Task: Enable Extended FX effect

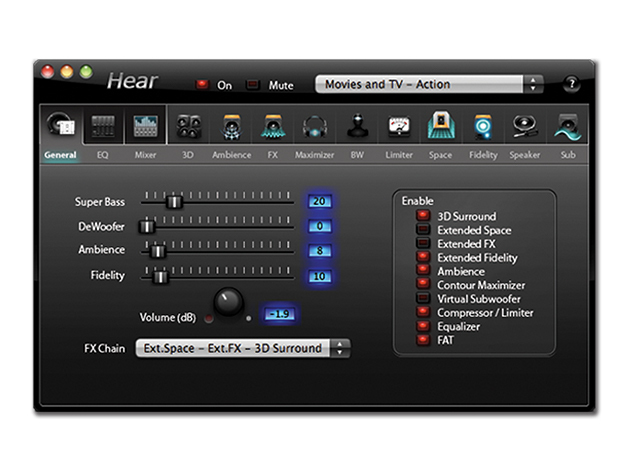Action: (423, 243)
